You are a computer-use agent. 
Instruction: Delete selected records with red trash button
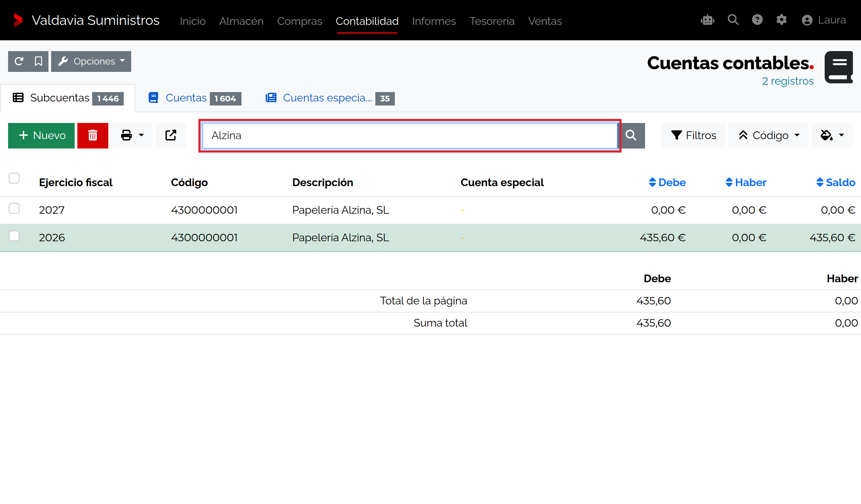(92, 135)
